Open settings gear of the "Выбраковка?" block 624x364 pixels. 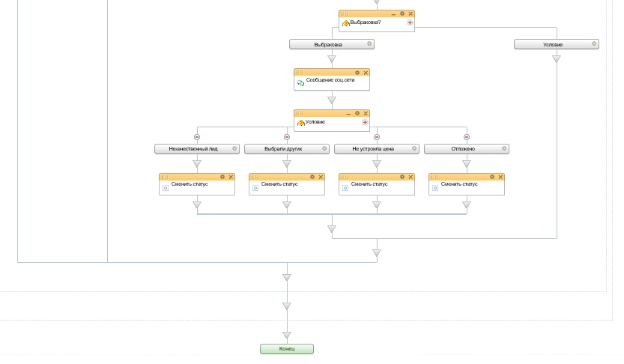402,13
